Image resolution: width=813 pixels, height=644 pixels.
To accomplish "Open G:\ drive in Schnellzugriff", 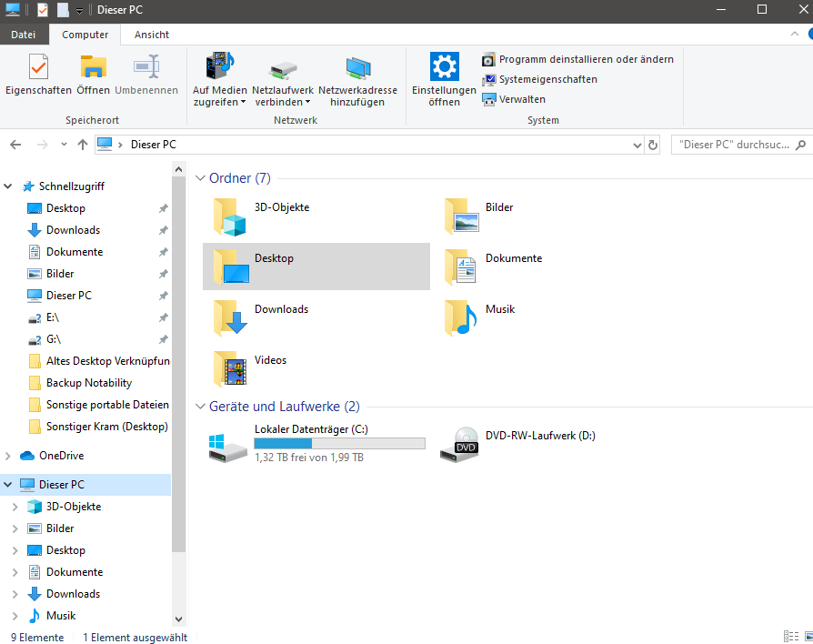I will [x=53, y=339].
